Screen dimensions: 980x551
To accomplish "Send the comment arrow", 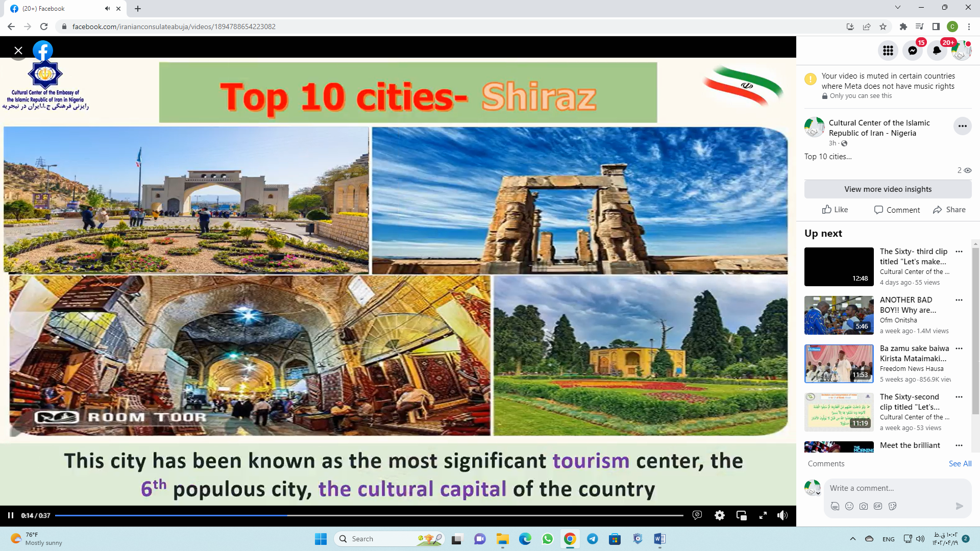I will 960,506.
